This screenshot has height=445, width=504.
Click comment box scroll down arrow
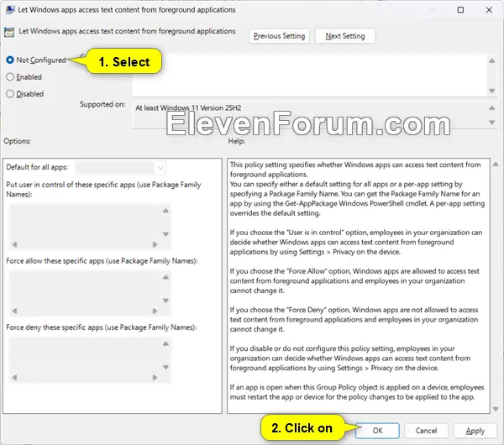tap(491, 91)
